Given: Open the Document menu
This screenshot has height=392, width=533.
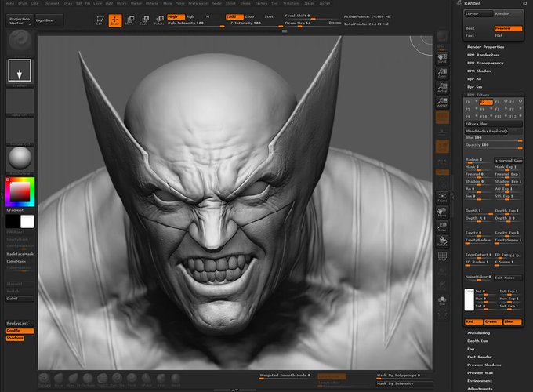Looking at the screenshot, I should coord(52,3).
